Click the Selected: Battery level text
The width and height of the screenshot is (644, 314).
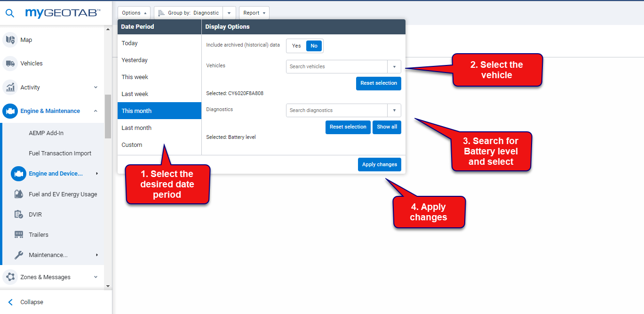pos(231,137)
